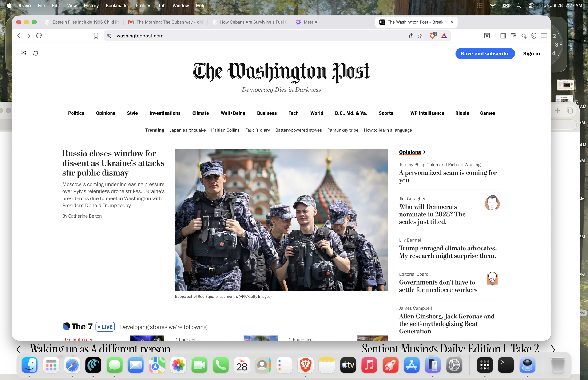The height and width of the screenshot is (380, 588).
Task: Open the Climate section
Action: (x=201, y=113)
